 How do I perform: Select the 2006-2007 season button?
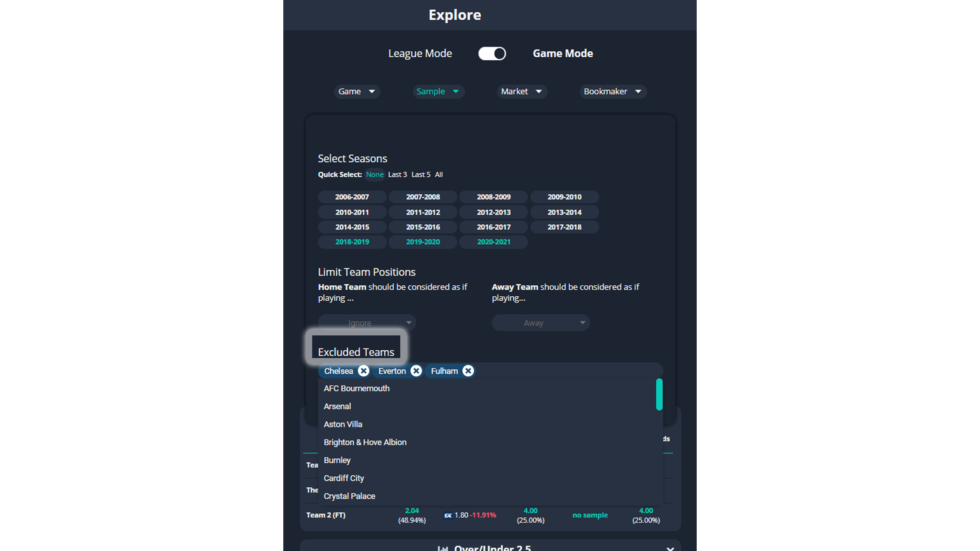click(352, 197)
